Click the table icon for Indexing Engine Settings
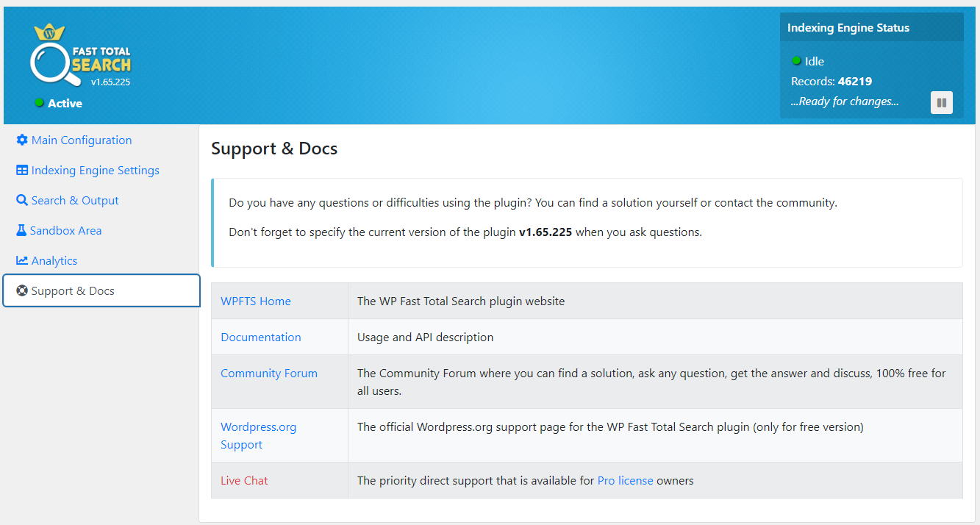Screen dimensions: 980x525 click(x=22, y=170)
